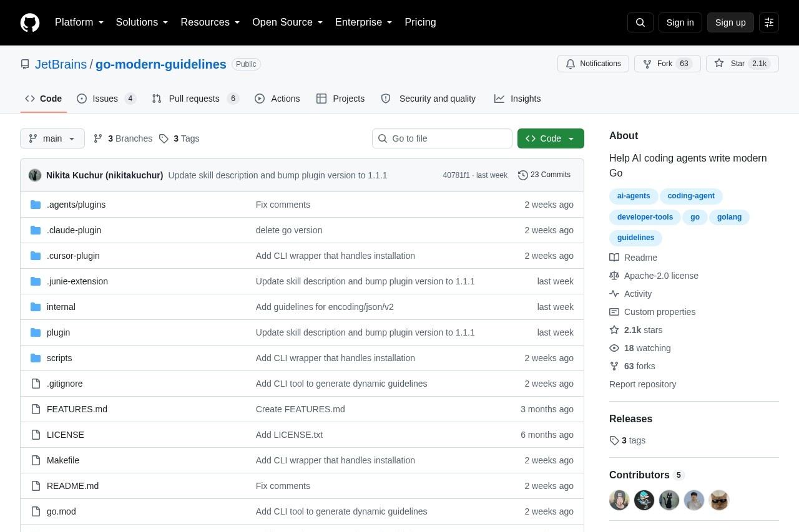Open the appearance settings icon in header
The image size is (799, 532).
click(x=769, y=22)
